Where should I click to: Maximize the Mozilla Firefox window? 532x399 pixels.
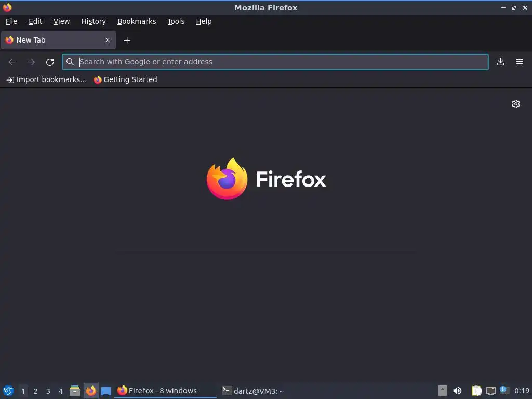tap(514, 7)
